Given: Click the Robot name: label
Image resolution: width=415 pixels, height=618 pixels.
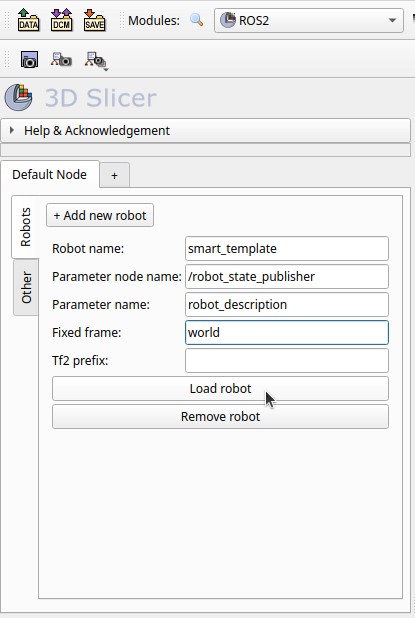Looking at the screenshot, I should (88, 249).
